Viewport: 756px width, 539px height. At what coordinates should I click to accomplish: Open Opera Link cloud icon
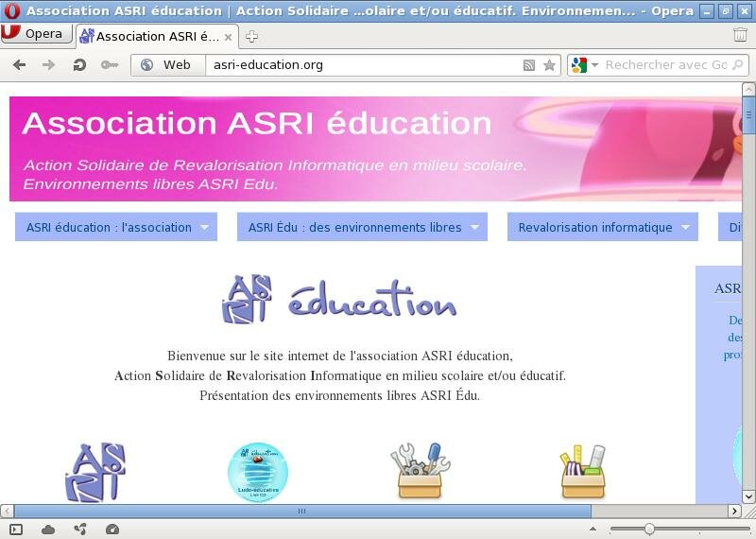click(48, 530)
